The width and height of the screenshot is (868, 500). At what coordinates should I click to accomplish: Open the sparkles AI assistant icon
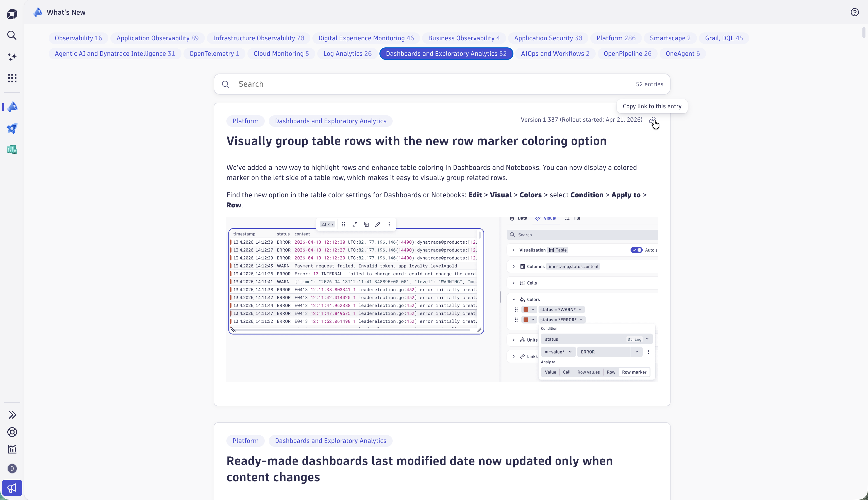12,57
